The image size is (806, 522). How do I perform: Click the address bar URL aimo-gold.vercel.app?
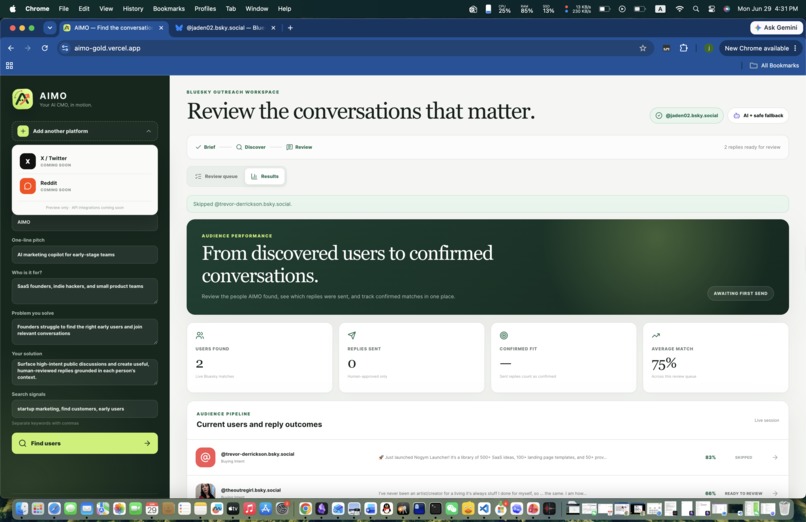click(x=107, y=48)
